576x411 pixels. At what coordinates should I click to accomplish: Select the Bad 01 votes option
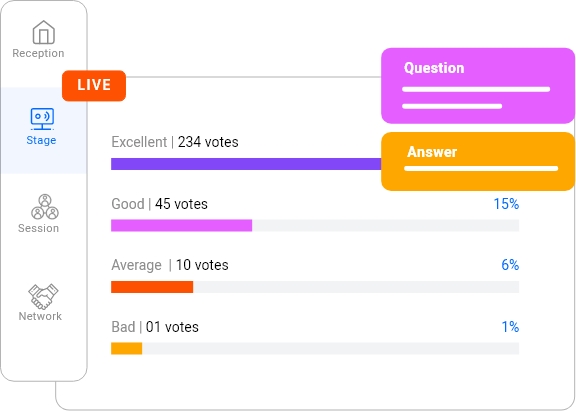(x=155, y=327)
